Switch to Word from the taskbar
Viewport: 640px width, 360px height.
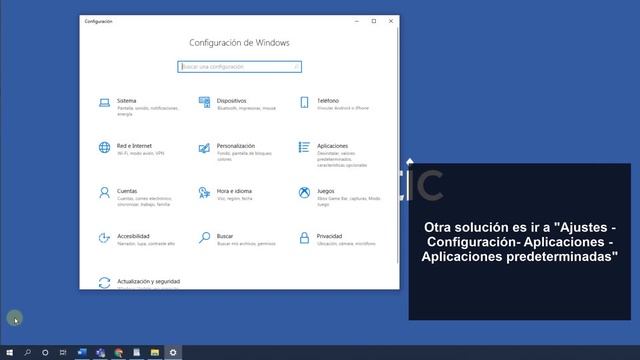(x=82, y=352)
